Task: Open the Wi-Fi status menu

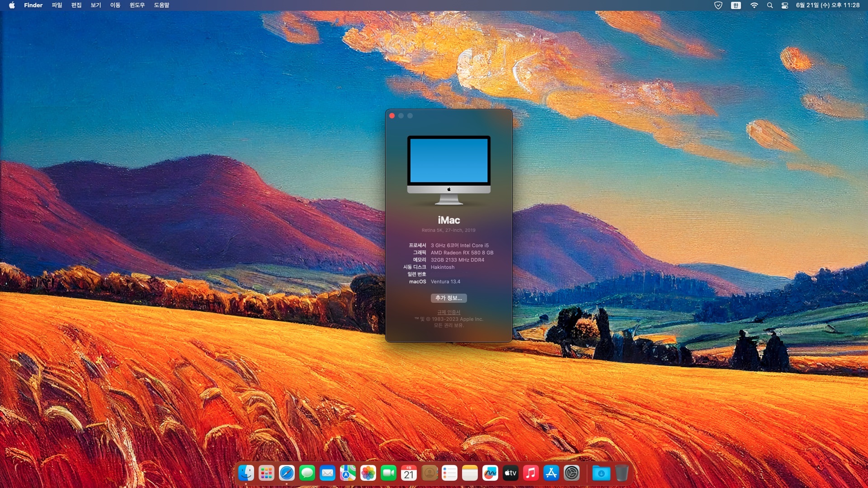Action: click(x=754, y=5)
